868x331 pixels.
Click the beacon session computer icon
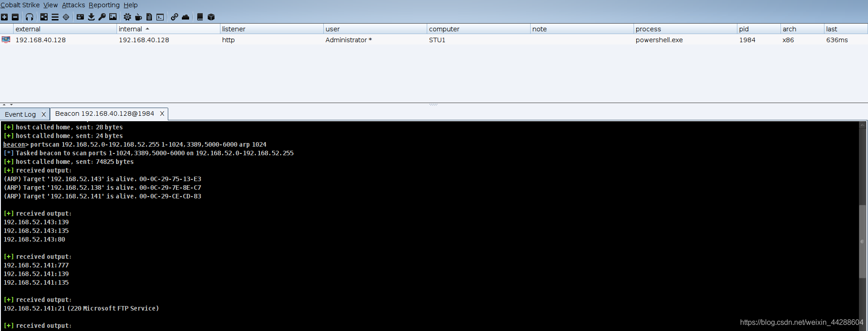(6, 40)
